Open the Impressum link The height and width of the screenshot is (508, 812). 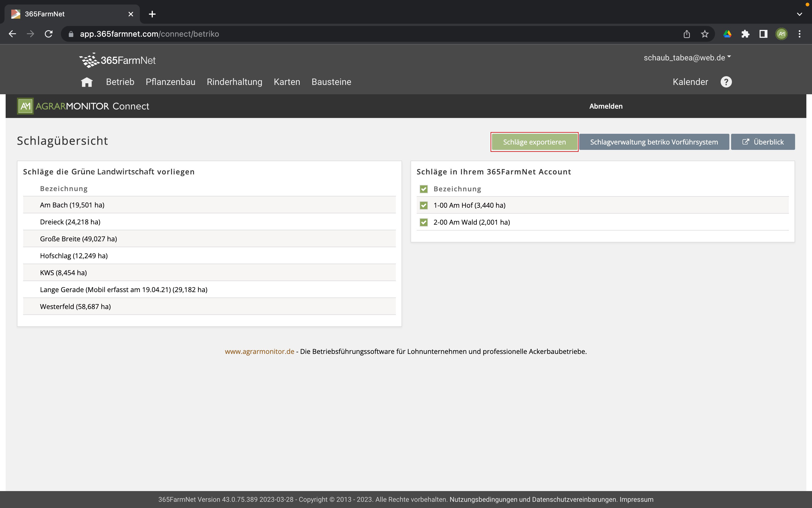(637, 500)
